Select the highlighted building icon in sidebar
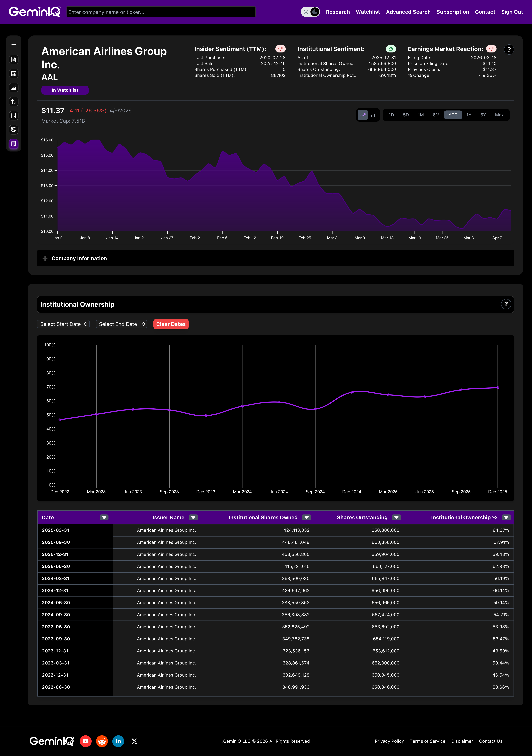 point(14,144)
